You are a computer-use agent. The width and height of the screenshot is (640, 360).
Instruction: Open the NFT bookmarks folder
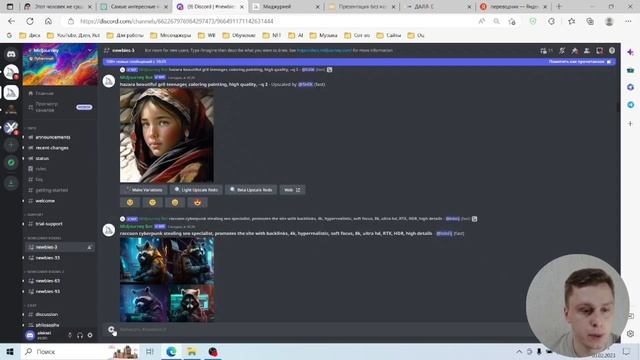click(x=272, y=36)
